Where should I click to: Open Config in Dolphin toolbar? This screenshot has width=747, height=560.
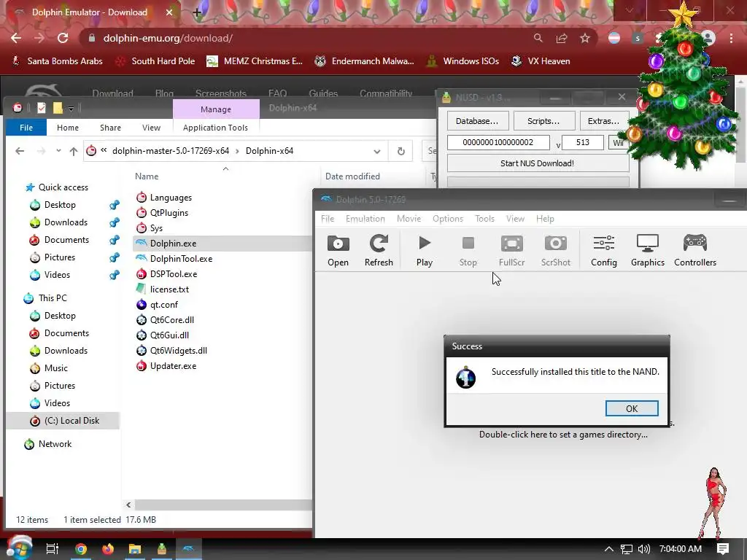[x=603, y=251]
